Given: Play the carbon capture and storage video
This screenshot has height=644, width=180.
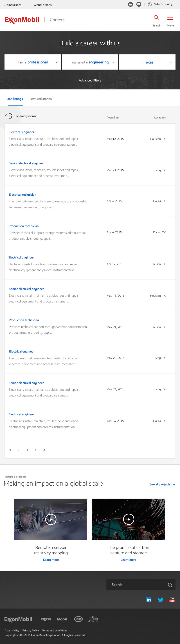Looking at the screenshot, I should click(129, 519).
